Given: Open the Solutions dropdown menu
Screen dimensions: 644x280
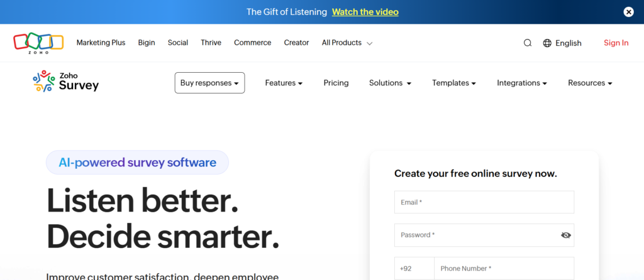Looking at the screenshot, I should 390,83.
